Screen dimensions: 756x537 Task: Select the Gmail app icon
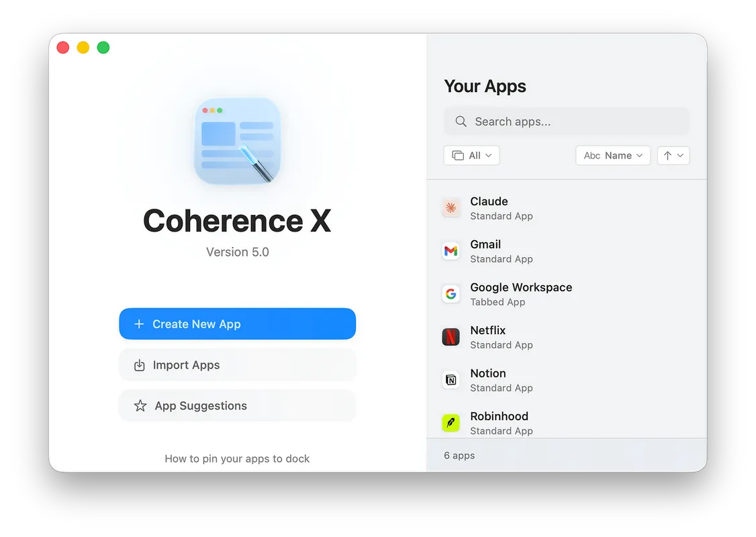(451, 250)
